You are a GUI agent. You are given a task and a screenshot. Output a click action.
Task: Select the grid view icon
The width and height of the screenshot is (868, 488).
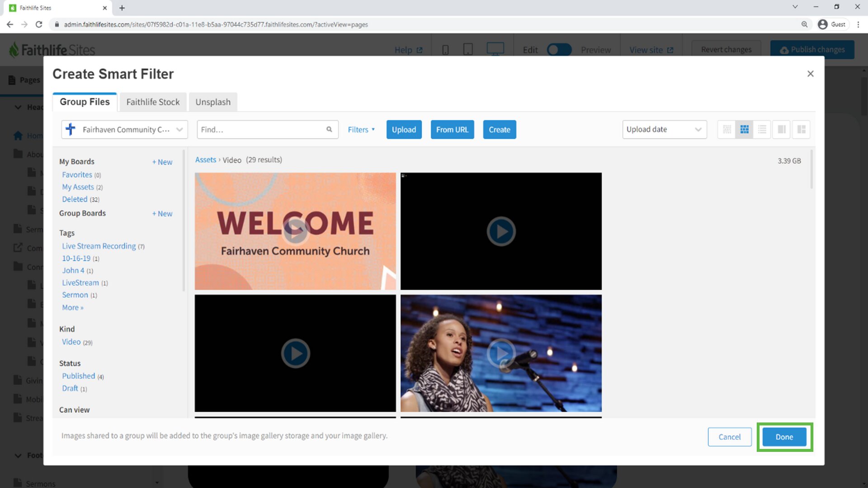744,130
